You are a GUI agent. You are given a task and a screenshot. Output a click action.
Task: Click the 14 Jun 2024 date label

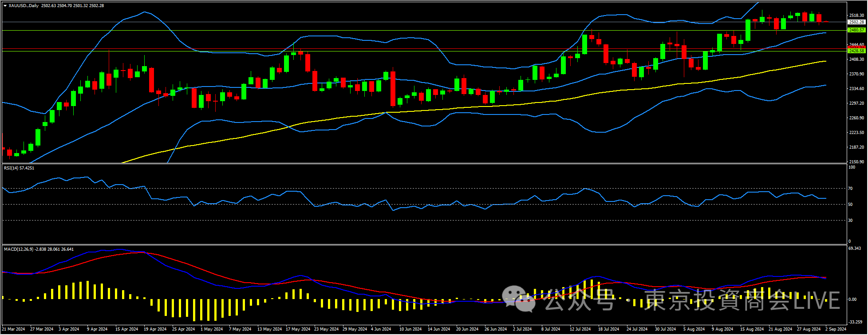point(439,329)
